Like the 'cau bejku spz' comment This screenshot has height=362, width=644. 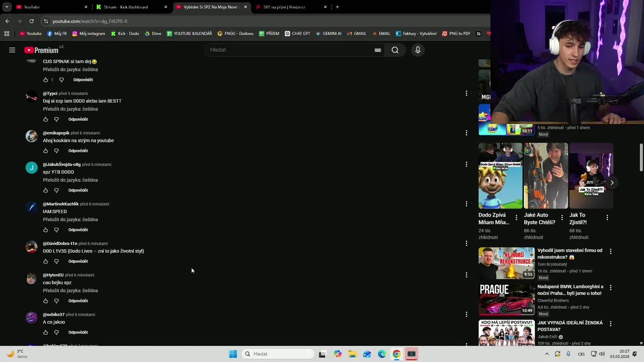coord(46,301)
